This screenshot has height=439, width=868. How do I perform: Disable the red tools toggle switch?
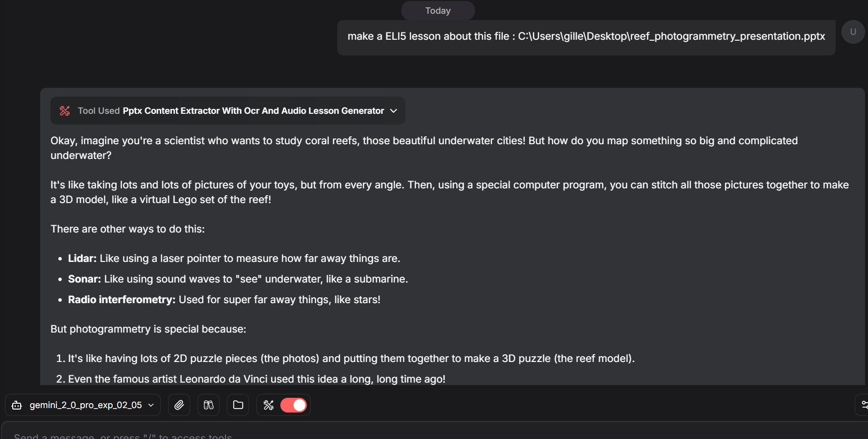point(293,405)
